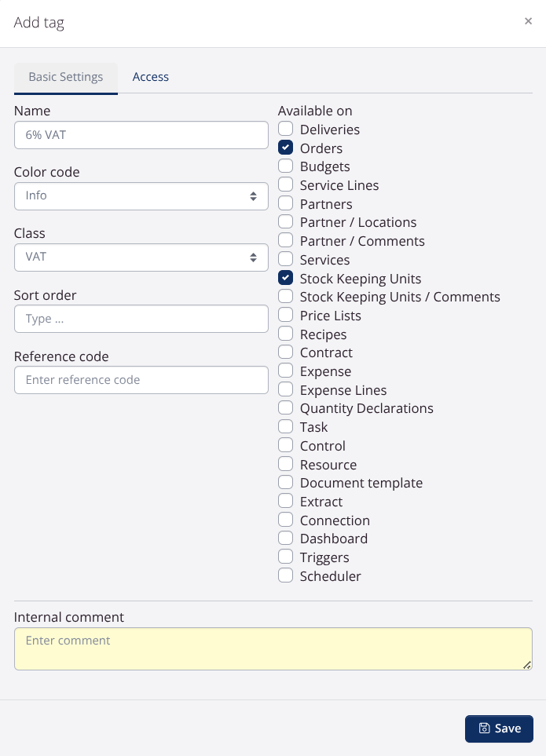
Task: Select the Basic Settings tab
Action: point(66,77)
